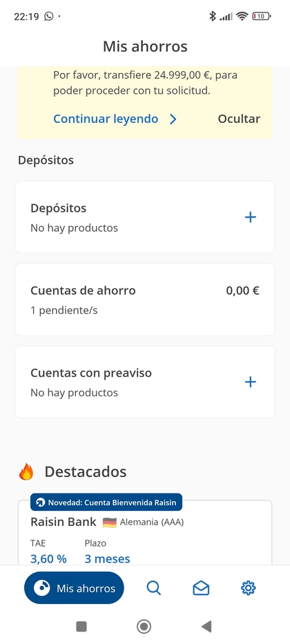Tap the plus icon in Depósitos card
The width and height of the screenshot is (290, 644).
pyautogui.click(x=251, y=217)
